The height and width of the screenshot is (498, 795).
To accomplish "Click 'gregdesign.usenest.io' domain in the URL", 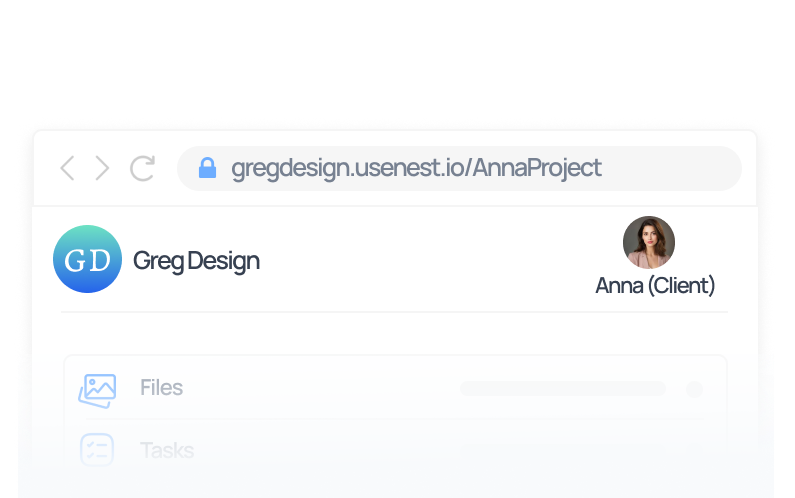I will 346,168.
